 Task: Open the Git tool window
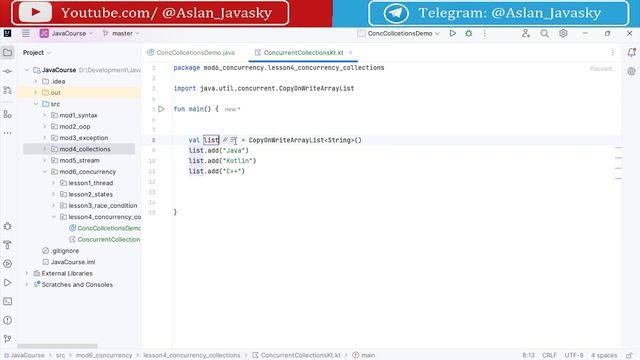[7, 338]
